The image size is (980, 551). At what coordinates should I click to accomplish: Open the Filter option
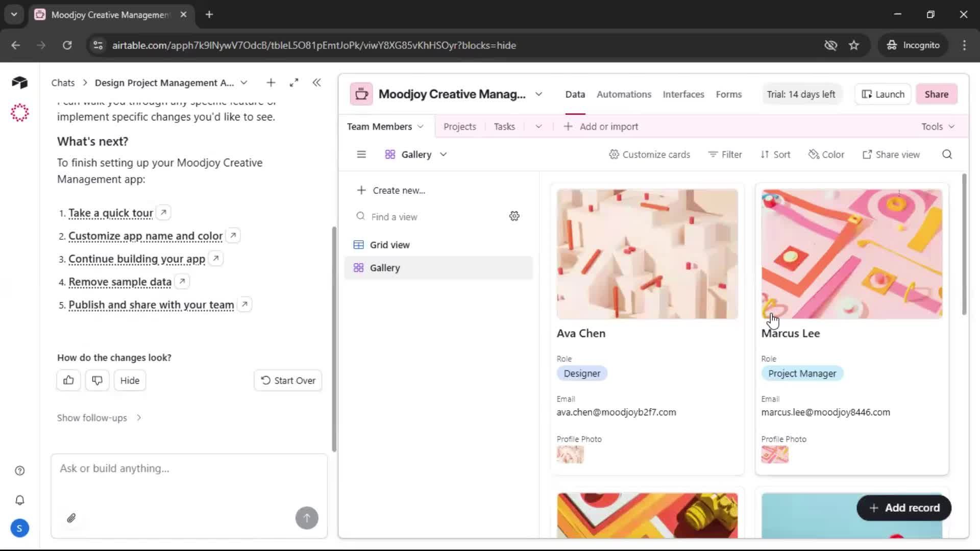point(725,155)
